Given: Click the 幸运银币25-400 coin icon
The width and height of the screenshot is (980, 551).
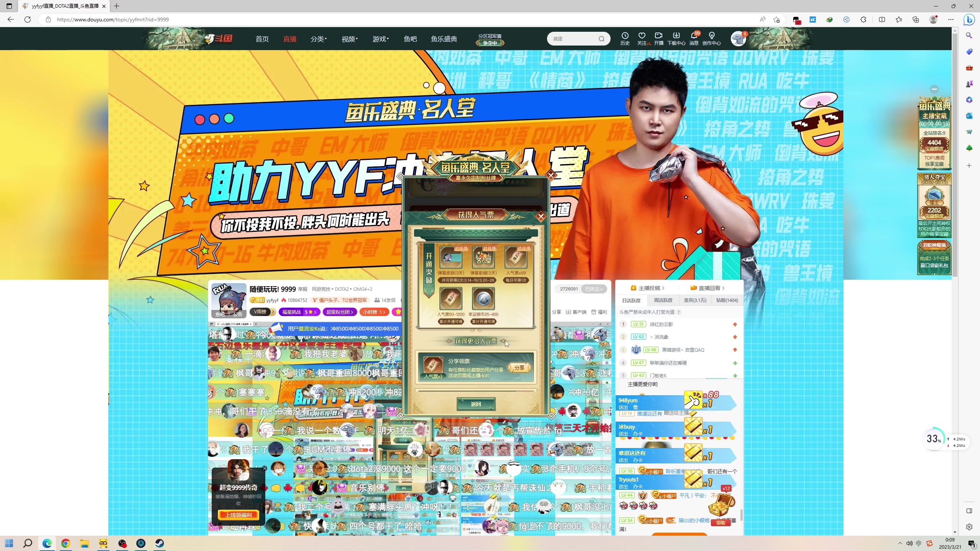Looking at the screenshot, I should tap(483, 298).
